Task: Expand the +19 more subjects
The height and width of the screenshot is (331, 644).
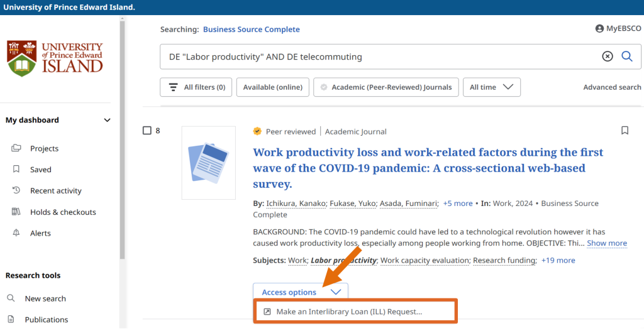Action: point(558,261)
